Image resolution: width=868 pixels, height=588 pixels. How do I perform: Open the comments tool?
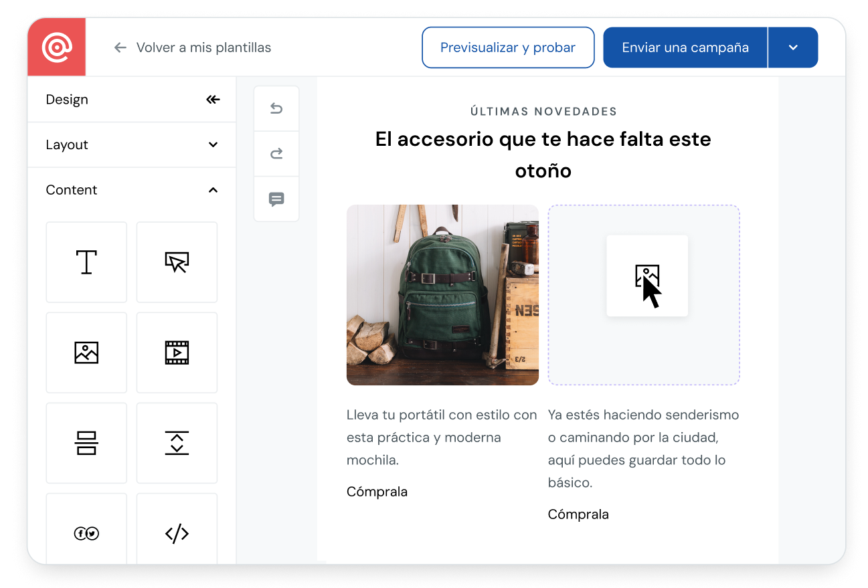(x=276, y=199)
